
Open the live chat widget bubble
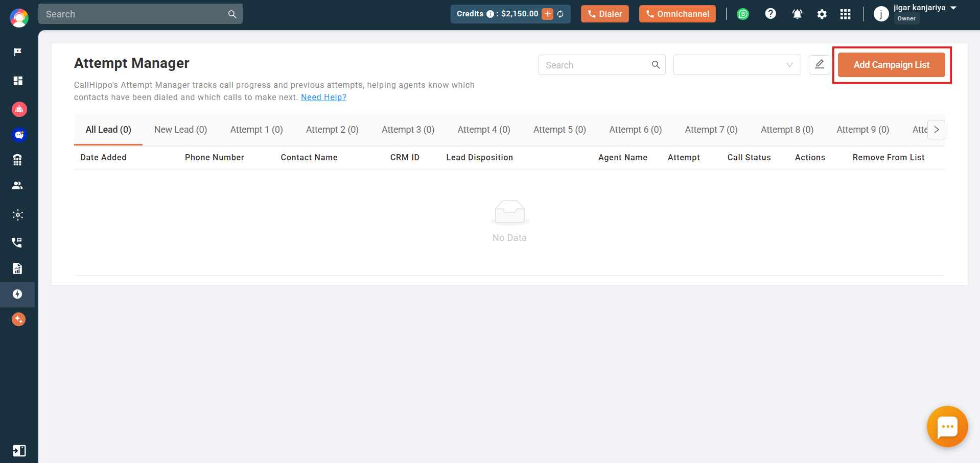point(947,426)
